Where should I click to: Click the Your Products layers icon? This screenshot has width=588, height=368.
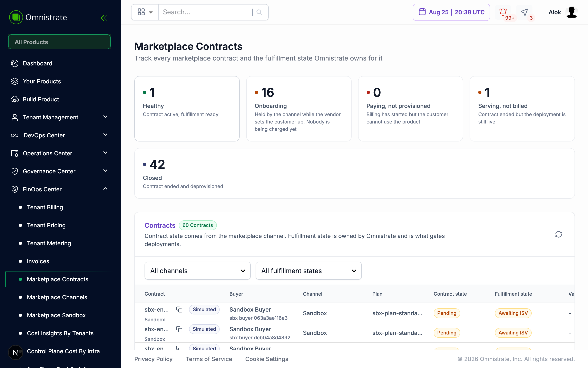(14, 81)
